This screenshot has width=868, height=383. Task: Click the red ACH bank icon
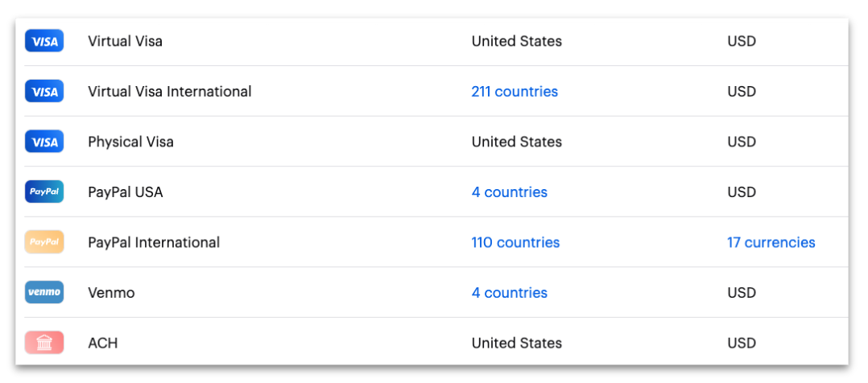point(44,343)
